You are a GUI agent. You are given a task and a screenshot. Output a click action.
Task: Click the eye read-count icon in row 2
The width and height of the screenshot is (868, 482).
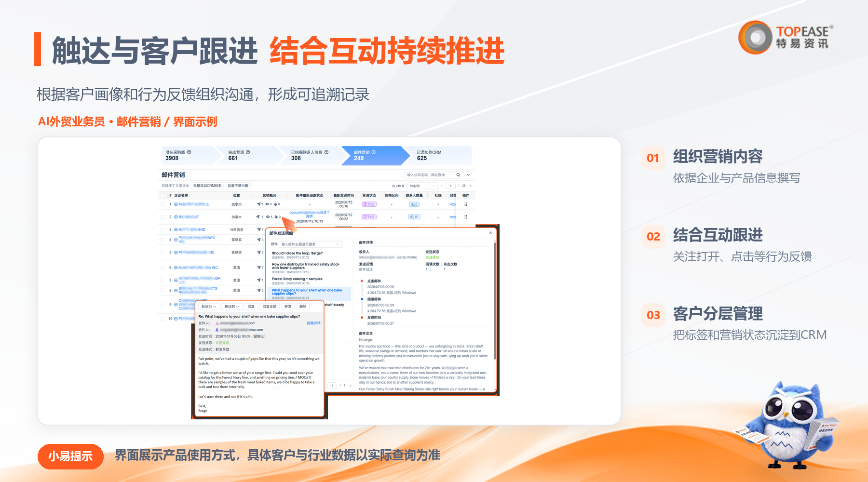click(267, 217)
